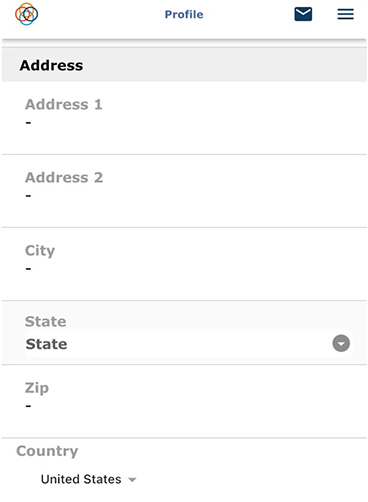Screen dimensions: 368x502
Task: Click the Zip dash value
Action: click(28, 406)
